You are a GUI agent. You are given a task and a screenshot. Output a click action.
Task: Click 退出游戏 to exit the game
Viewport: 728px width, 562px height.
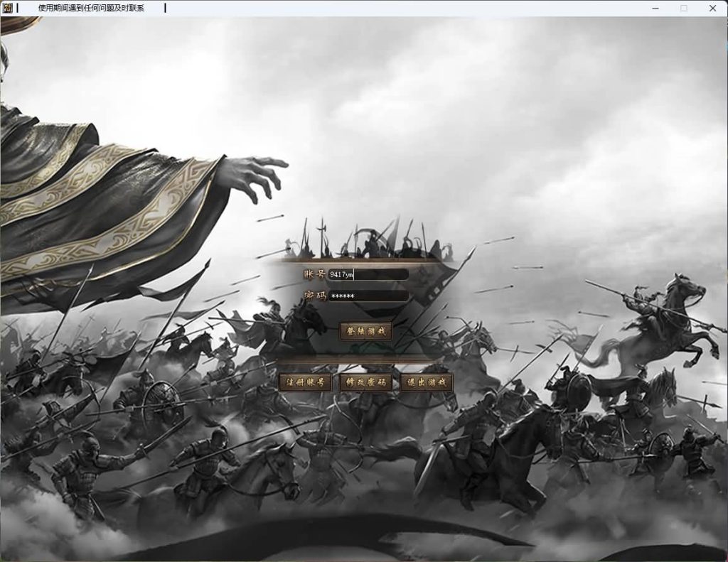tap(427, 382)
